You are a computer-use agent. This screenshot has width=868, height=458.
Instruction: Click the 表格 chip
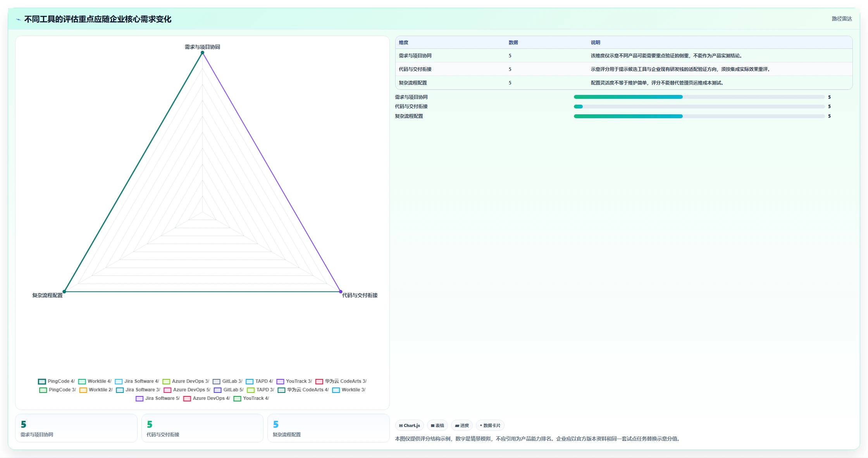pos(437,425)
